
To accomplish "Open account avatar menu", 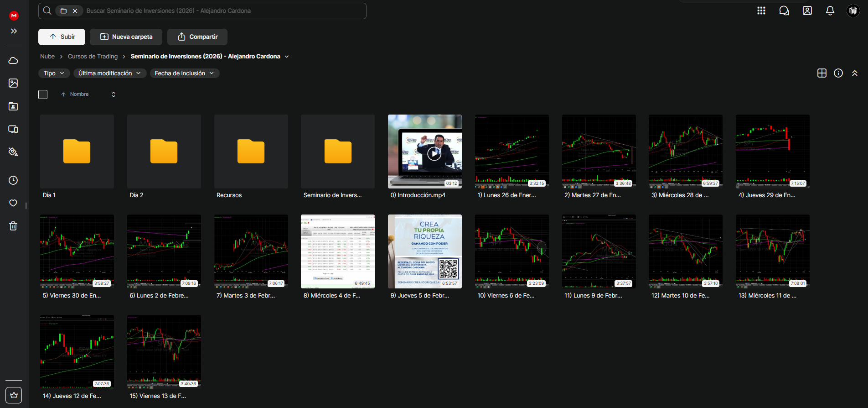I will [x=853, y=10].
